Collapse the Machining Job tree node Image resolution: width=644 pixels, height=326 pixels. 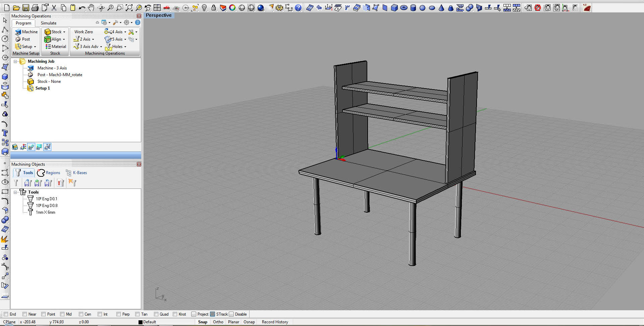[15, 61]
